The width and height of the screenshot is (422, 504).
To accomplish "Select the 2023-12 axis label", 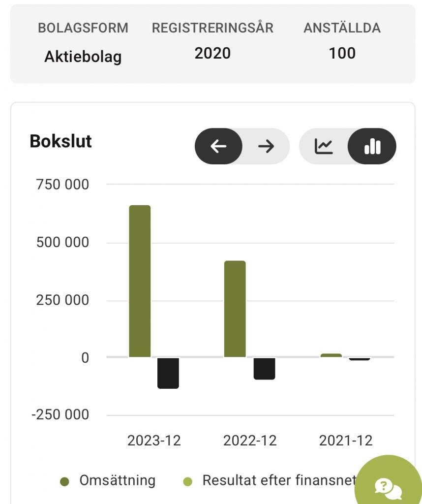I will 154,441.
